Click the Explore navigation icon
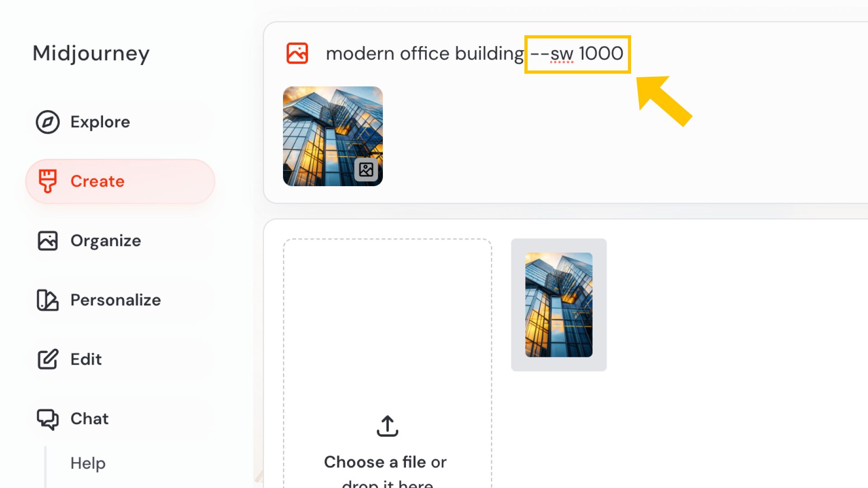Viewport: 868px width, 488px height. pos(47,122)
